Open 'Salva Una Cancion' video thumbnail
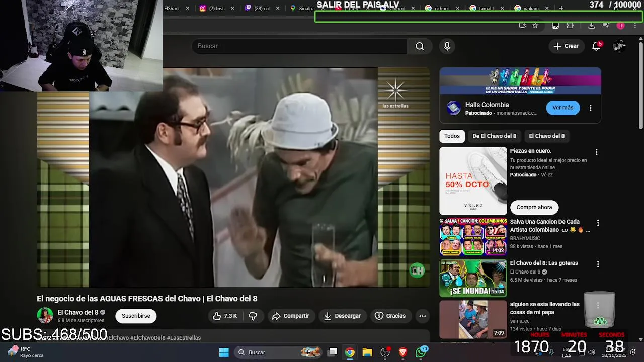This screenshot has height=362, width=644. tap(473, 237)
